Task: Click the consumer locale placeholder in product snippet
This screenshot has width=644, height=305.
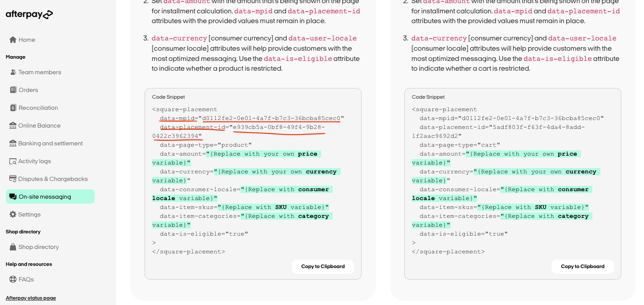Action: (x=242, y=194)
